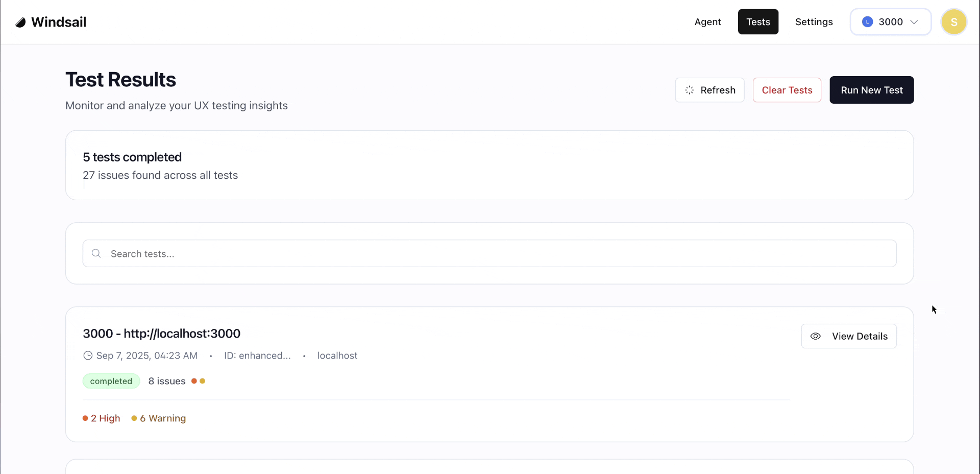Image resolution: width=980 pixels, height=474 pixels.
Task: Click the red dot next to 8 issues
Action: coord(194,381)
